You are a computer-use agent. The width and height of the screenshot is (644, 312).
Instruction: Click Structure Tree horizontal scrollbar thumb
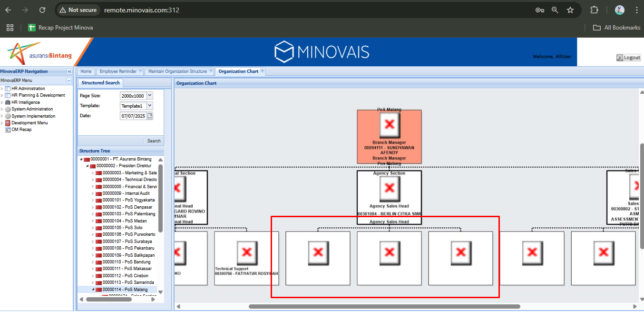pyautogui.click(x=108, y=300)
